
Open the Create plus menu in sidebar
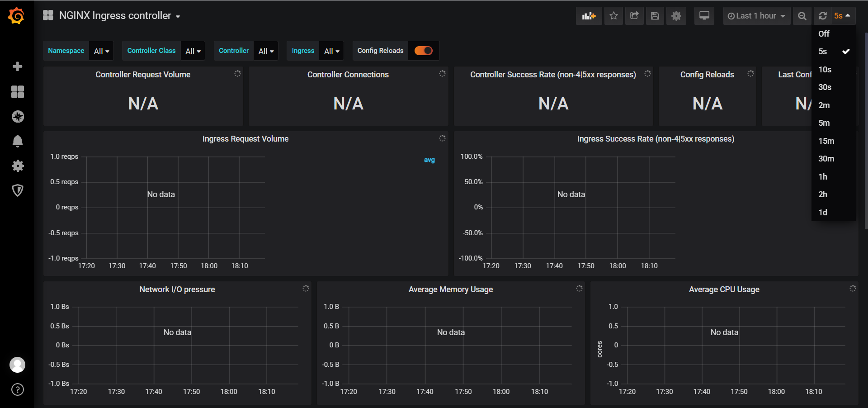point(18,66)
